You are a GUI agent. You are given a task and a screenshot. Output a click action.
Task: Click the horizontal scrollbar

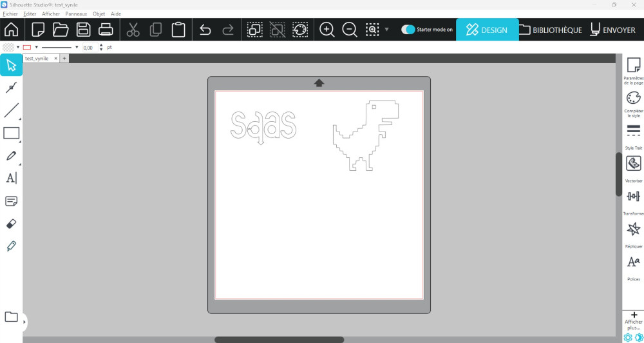point(279,340)
